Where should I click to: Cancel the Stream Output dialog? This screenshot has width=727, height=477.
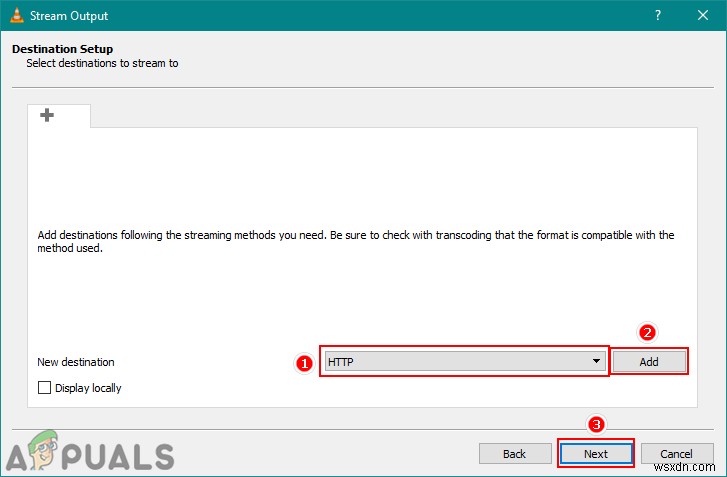(x=676, y=454)
